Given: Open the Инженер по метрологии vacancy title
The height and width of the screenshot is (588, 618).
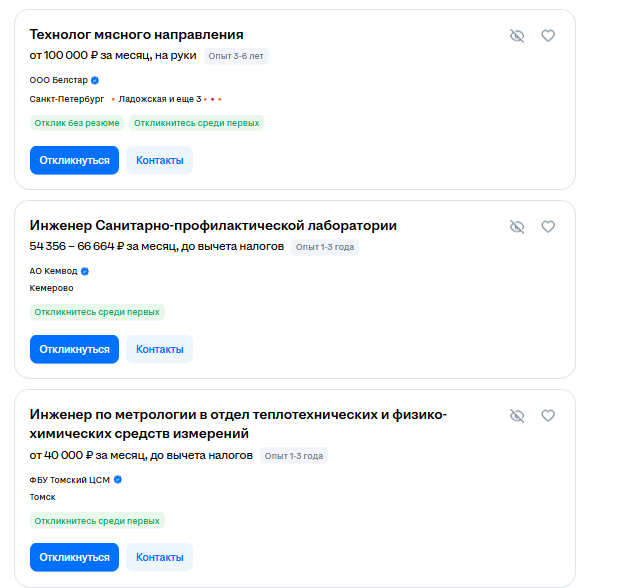Looking at the screenshot, I should (x=238, y=424).
